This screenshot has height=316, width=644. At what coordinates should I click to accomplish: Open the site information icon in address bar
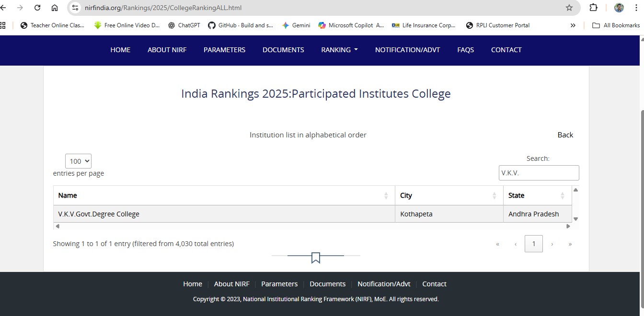(x=75, y=8)
